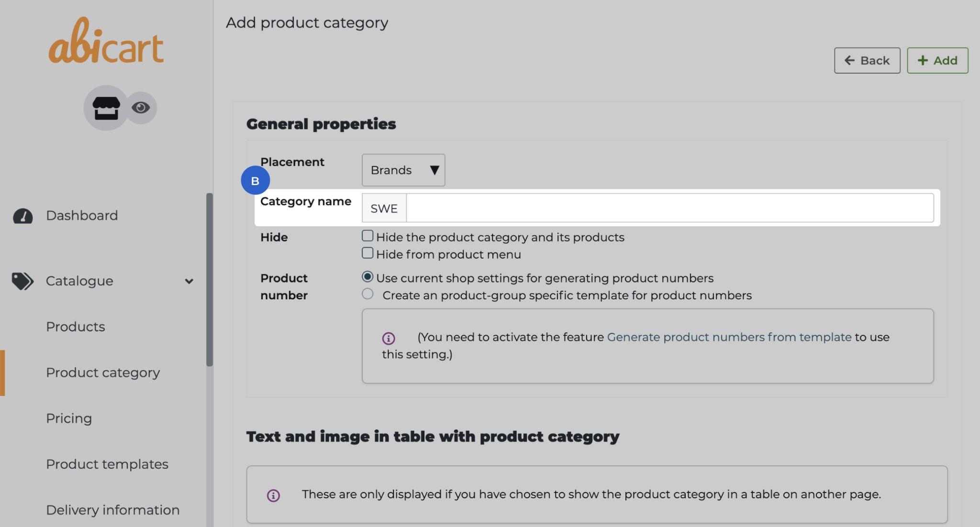Open Generate product numbers from template link
Viewport: 980px width, 527px height.
pos(729,337)
